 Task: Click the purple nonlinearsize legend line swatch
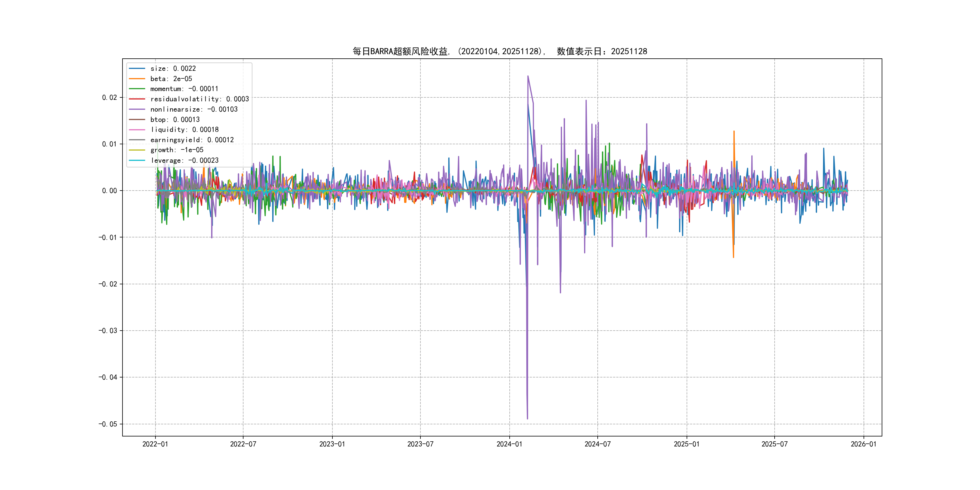137,109
